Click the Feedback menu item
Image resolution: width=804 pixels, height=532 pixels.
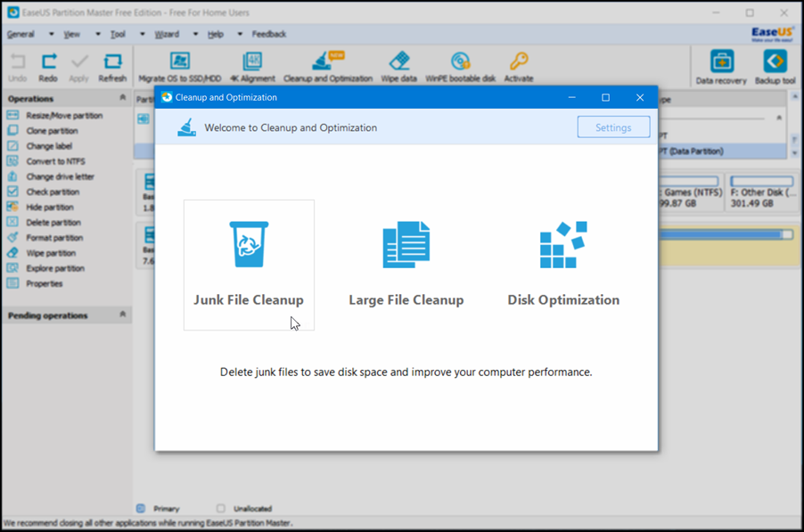pos(268,35)
